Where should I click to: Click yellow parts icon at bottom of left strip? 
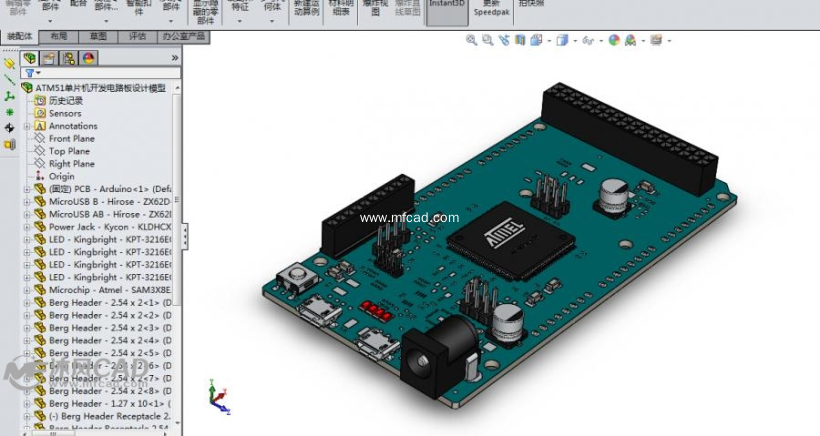coord(9,144)
